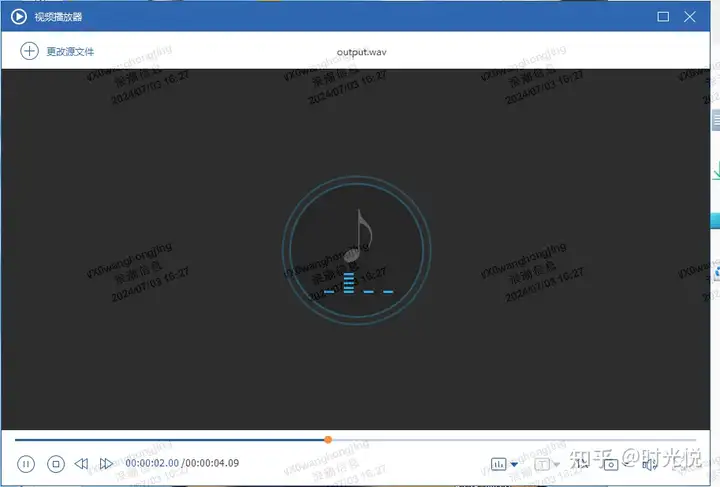Click the total duration 00:00:04.09
720x487 pixels.
212,463
